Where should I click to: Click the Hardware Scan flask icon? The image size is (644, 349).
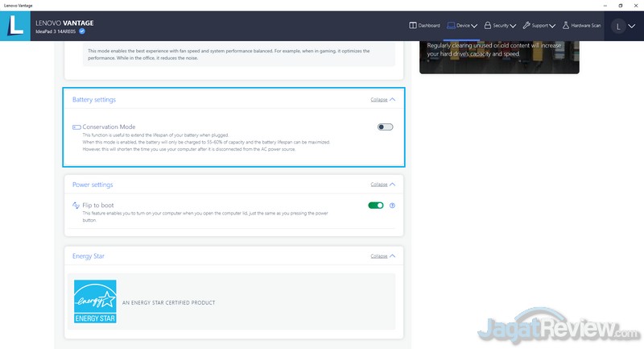(x=566, y=26)
